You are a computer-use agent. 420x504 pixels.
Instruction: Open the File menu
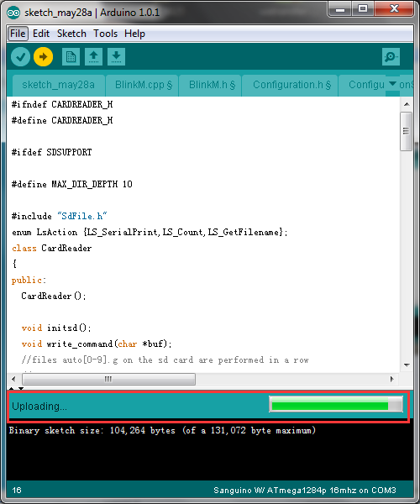(x=18, y=34)
